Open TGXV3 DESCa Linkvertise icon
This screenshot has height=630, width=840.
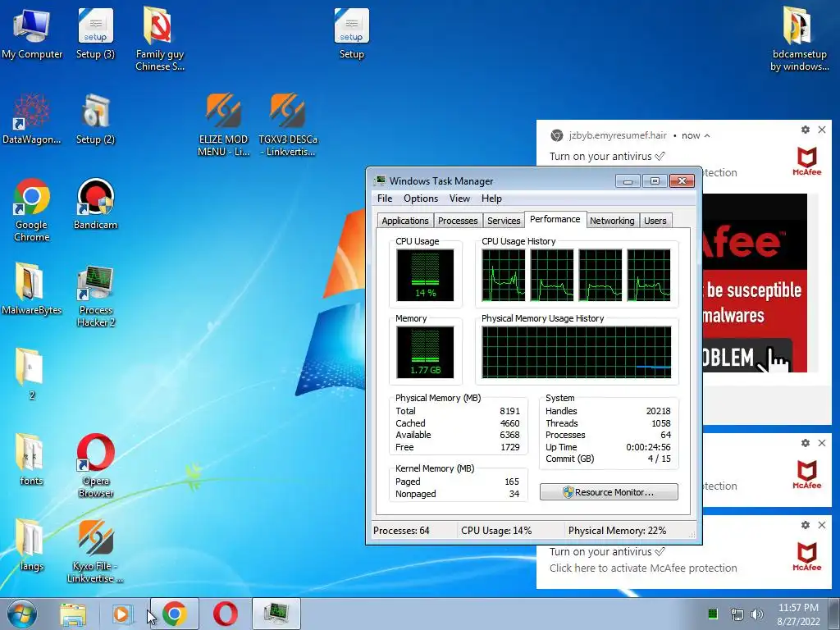point(288,125)
